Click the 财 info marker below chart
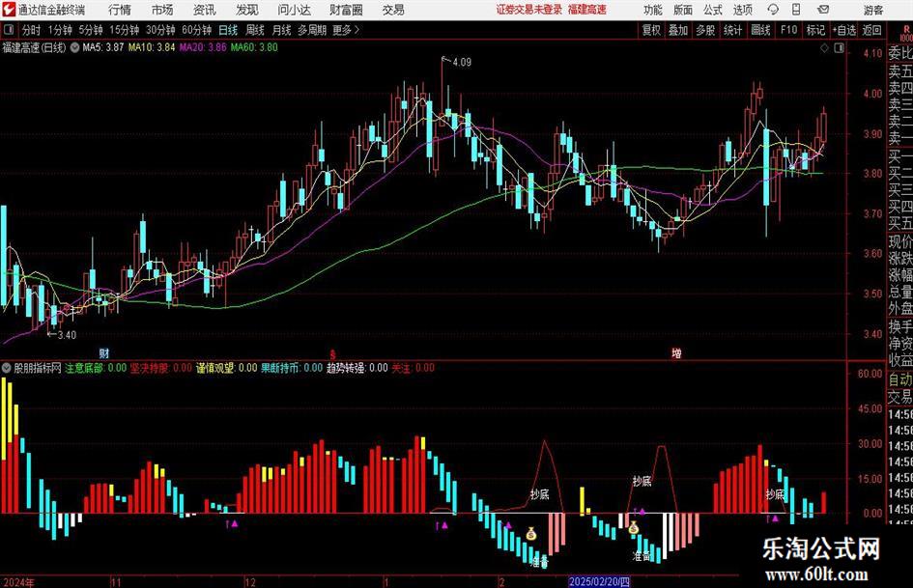Image resolution: width=913 pixels, height=588 pixels. point(104,352)
